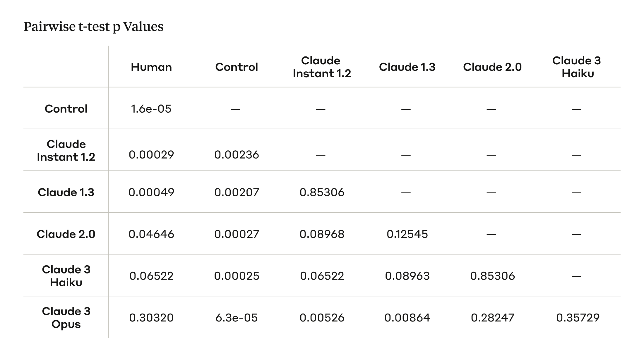Click the 0.28247 value in Opus row
This screenshot has width=644, height=351.
[x=492, y=318]
